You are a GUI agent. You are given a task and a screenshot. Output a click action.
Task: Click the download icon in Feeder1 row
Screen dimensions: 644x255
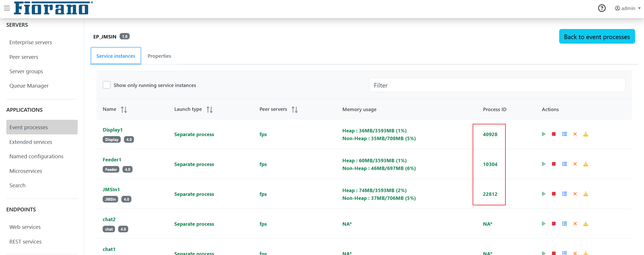[x=586, y=164]
